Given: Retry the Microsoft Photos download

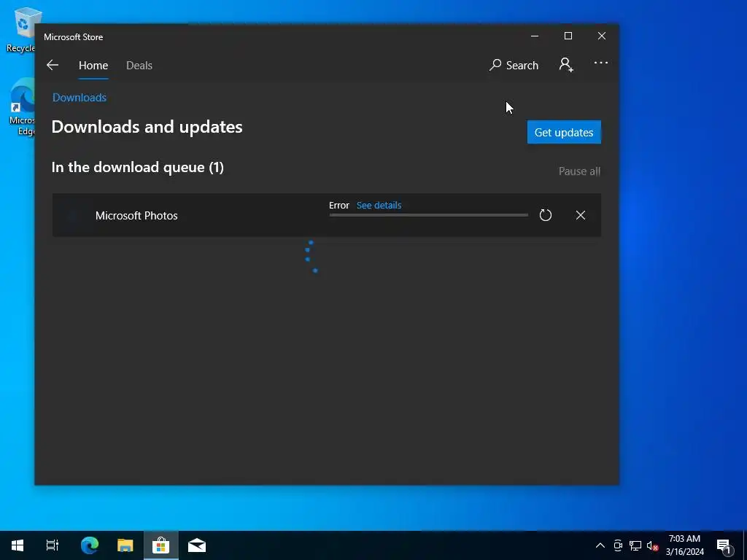Looking at the screenshot, I should [546, 215].
